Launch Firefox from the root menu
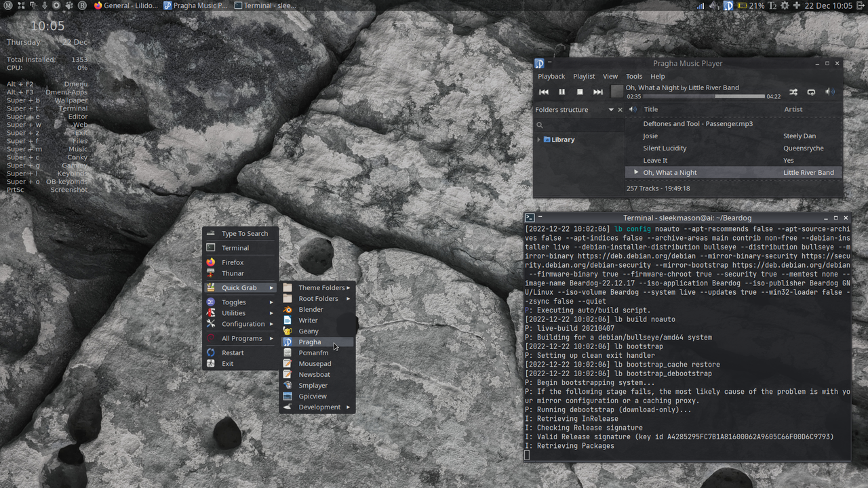Image resolution: width=868 pixels, height=488 pixels. pyautogui.click(x=241, y=262)
